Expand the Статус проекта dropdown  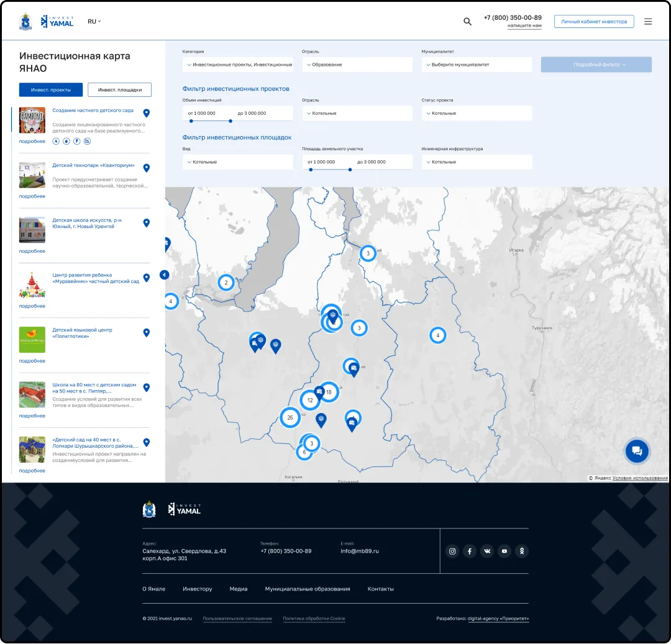477,113
